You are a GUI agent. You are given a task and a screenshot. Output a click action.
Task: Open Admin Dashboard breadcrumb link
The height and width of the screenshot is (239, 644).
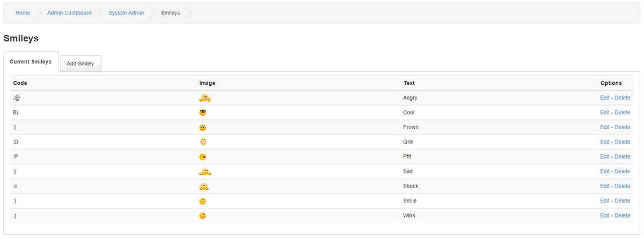click(x=69, y=13)
